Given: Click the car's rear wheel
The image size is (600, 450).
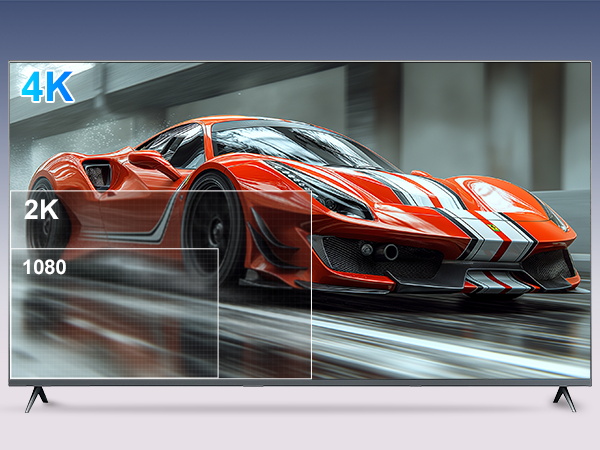Looking at the screenshot, I should 48,216.
